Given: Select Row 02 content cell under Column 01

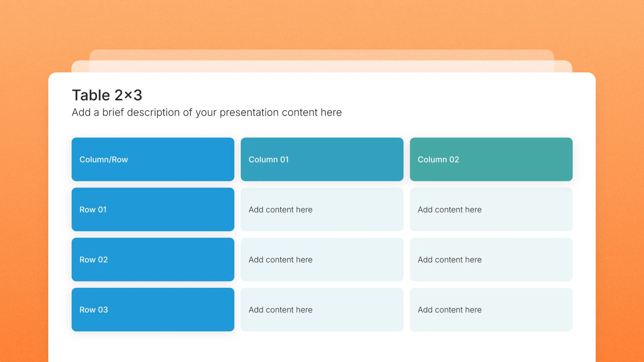Looking at the screenshot, I should (x=322, y=259).
